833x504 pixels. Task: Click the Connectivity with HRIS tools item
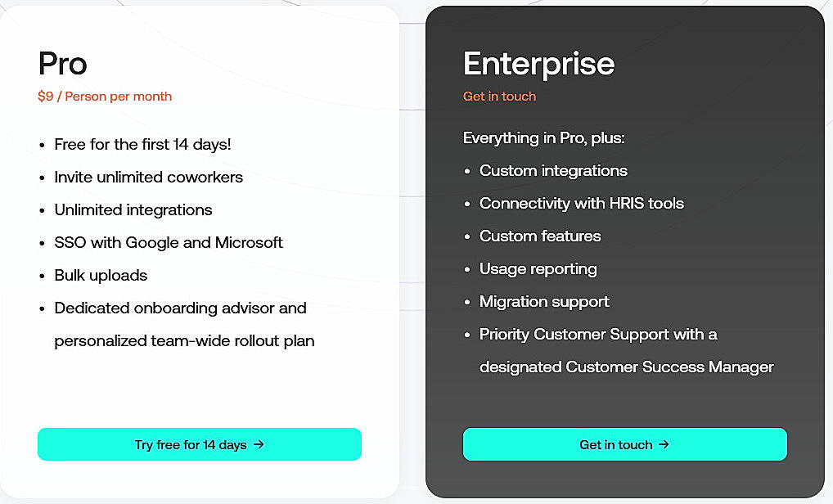581,203
